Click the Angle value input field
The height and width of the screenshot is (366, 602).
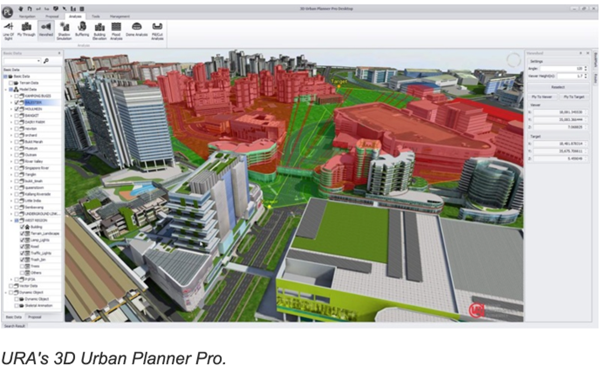561,68
